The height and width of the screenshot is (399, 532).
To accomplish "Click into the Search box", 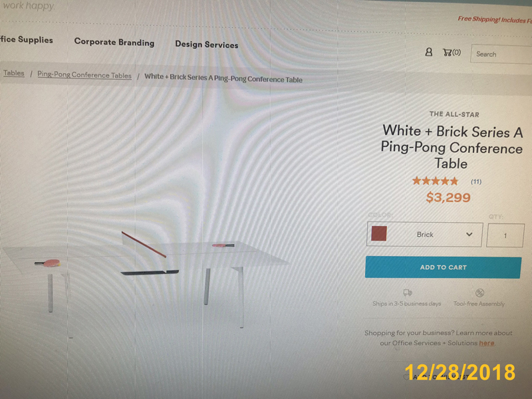I will 501,54.
